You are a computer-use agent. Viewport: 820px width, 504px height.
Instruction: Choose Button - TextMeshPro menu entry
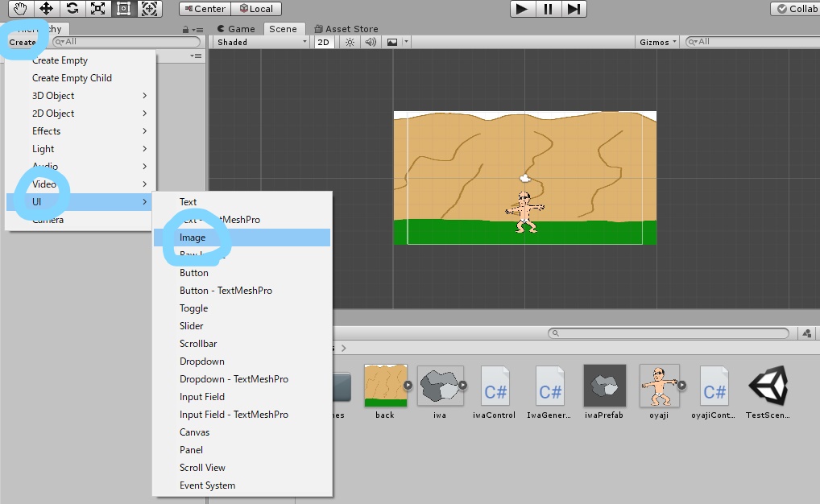click(242, 291)
